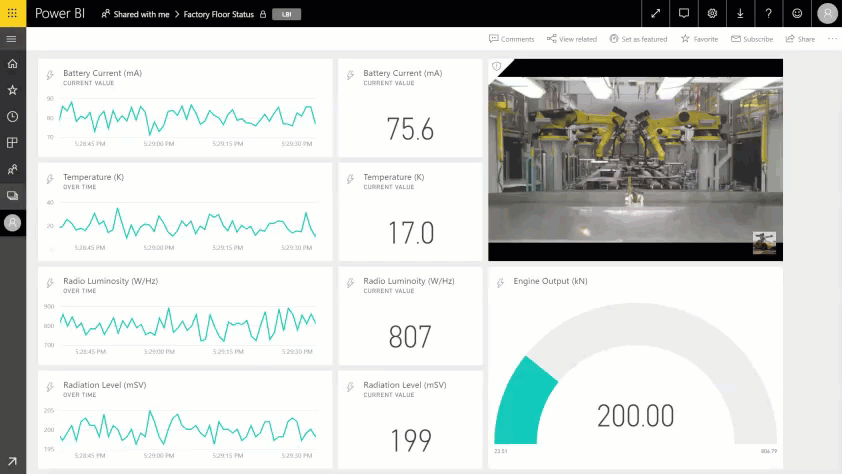Open Workspaces icon in sidebar
This screenshot has height=474, width=842.
pyautogui.click(x=12, y=195)
